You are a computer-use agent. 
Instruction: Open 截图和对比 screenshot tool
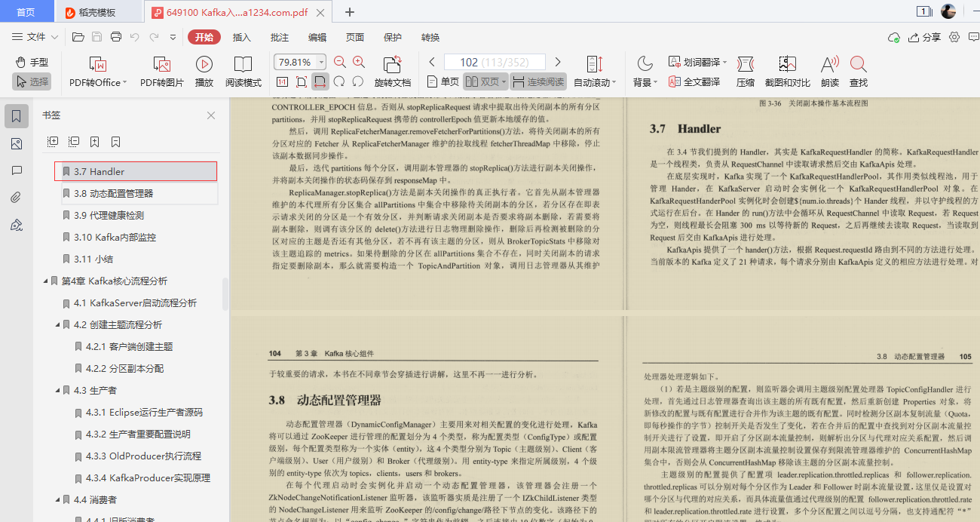point(787,72)
